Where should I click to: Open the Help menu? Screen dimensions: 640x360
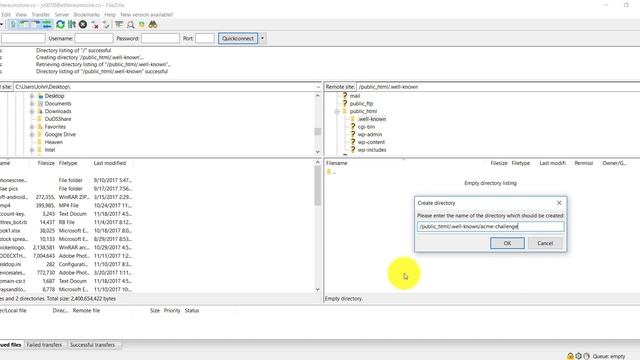(110, 15)
